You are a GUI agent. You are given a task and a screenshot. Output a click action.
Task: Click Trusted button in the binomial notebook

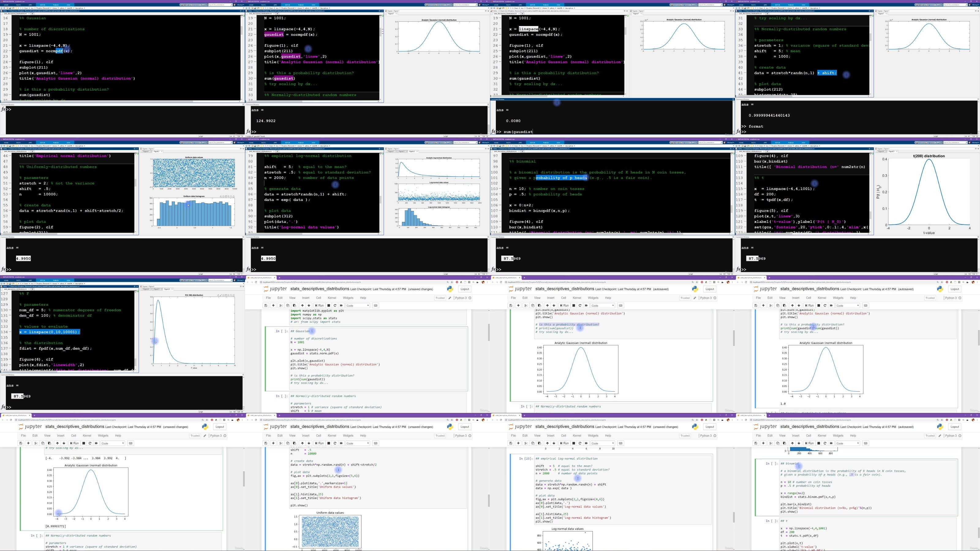pos(929,436)
